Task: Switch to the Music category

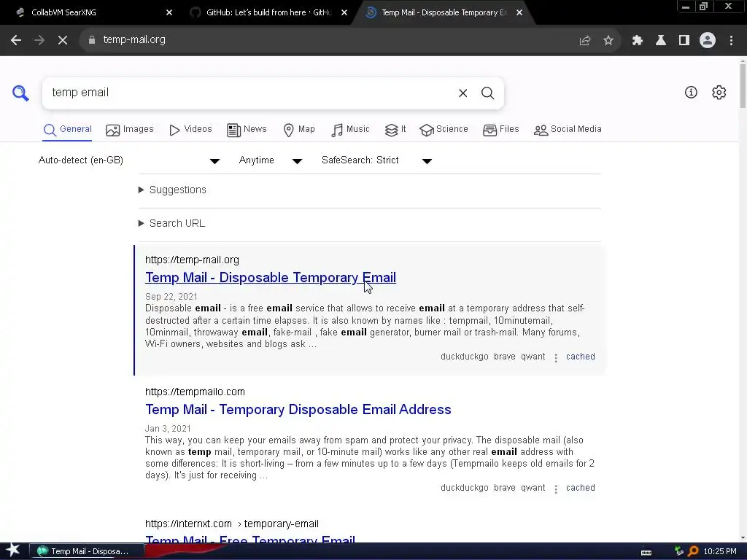Action: pyautogui.click(x=350, y=130)
